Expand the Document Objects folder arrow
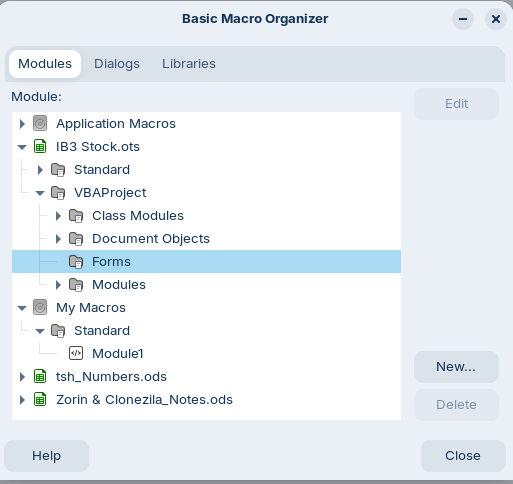 (58, 239)
